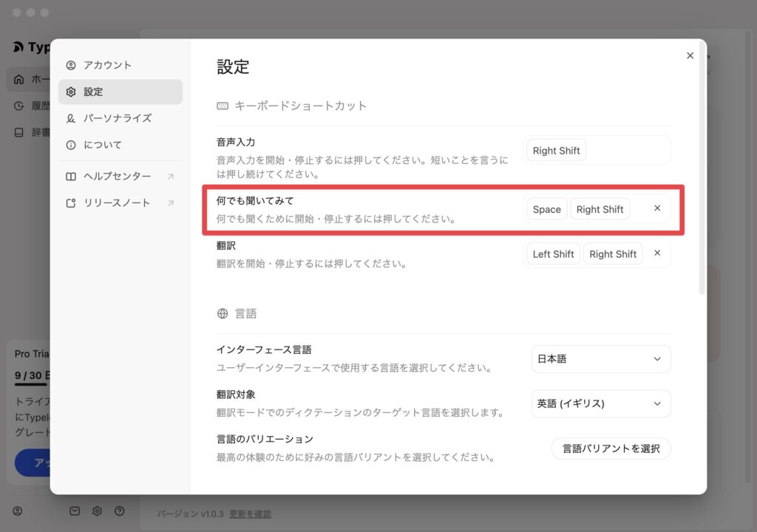757x532 pixels.
Task: Open the mail icon in the bottom bar
Action: 75,511
